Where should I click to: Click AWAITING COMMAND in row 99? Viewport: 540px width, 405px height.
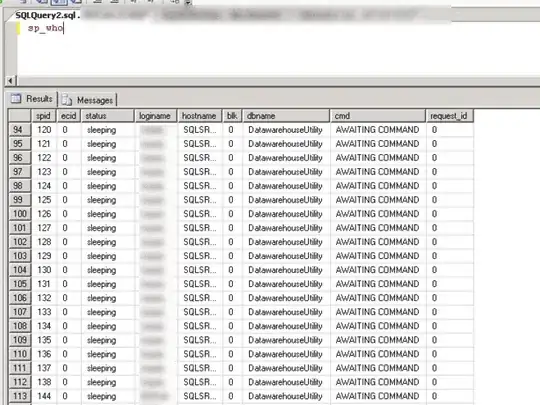click(377, 200)
